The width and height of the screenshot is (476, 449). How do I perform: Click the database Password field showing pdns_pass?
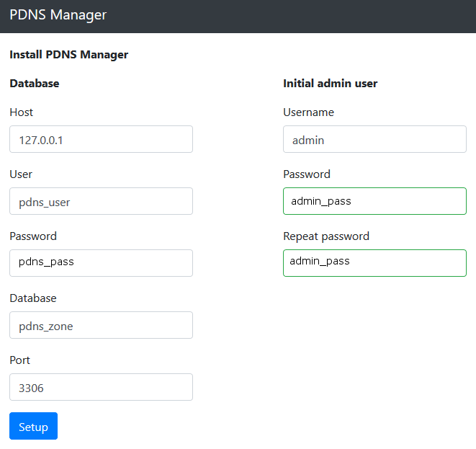(x=101, y=263)
